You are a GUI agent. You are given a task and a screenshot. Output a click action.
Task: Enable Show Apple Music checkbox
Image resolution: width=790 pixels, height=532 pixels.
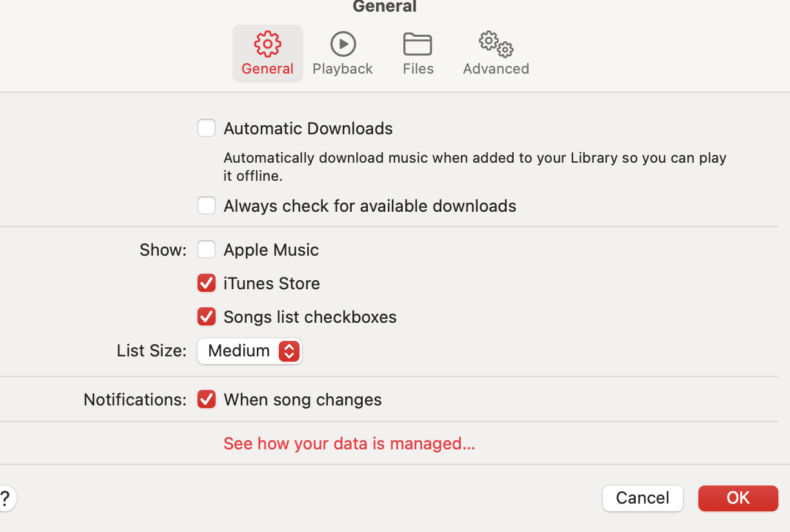[207, 249]
